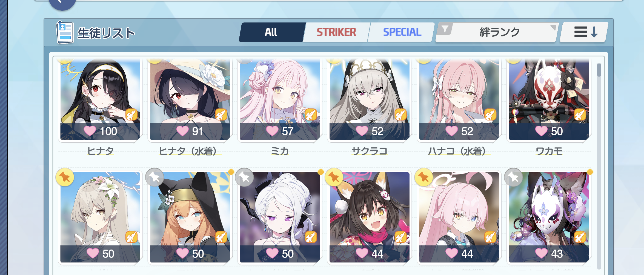Toggle pin on white-haired student with 50 bond
Image resolution: width=644 pixels, height=275 pixels.
244,177
